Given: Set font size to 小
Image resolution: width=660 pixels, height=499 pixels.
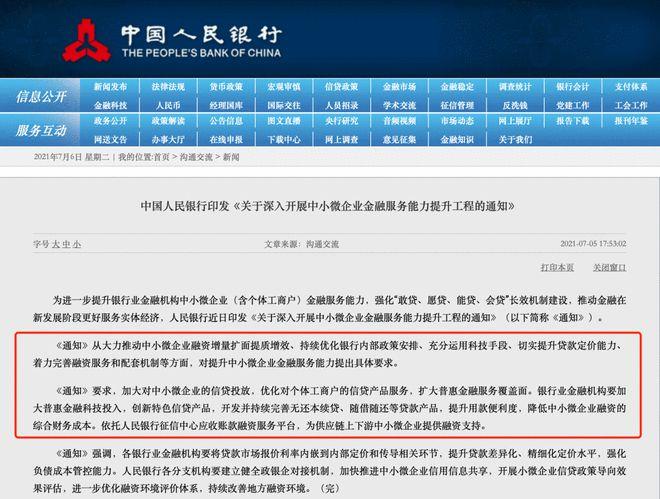Looking at the screenshot, I should coord(77,244).
